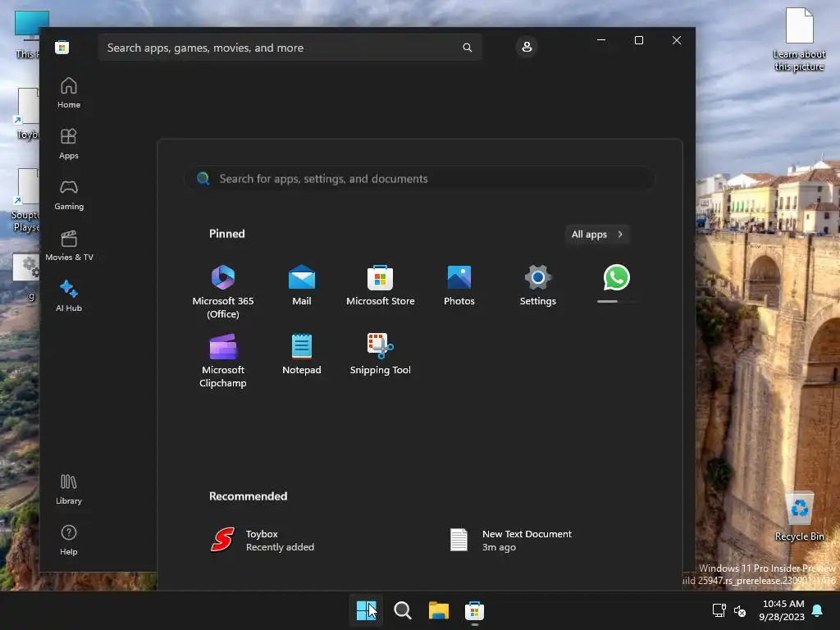Switch to the Apps section in Store

[x=69, y=144]
